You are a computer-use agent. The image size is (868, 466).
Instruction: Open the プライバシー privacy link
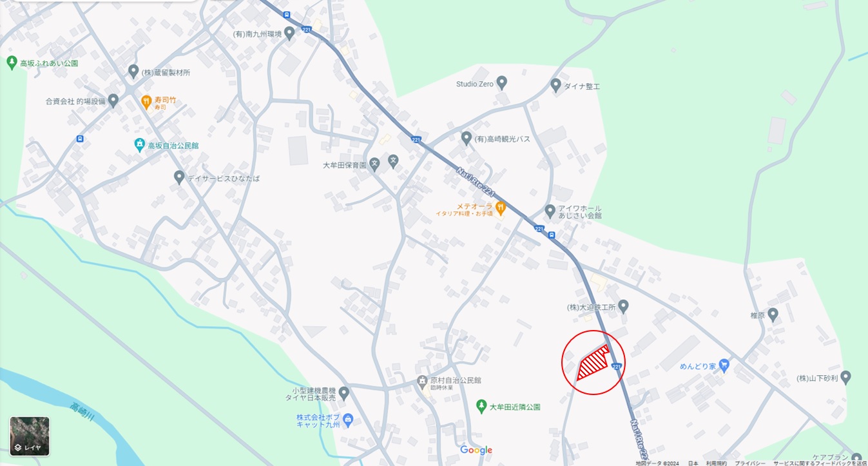[750, 463]
